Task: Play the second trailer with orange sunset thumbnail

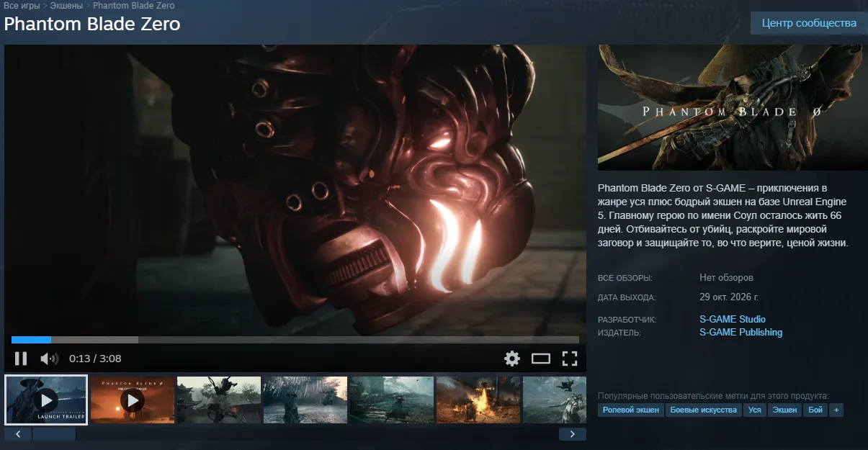Action: [x=133, y=400]
